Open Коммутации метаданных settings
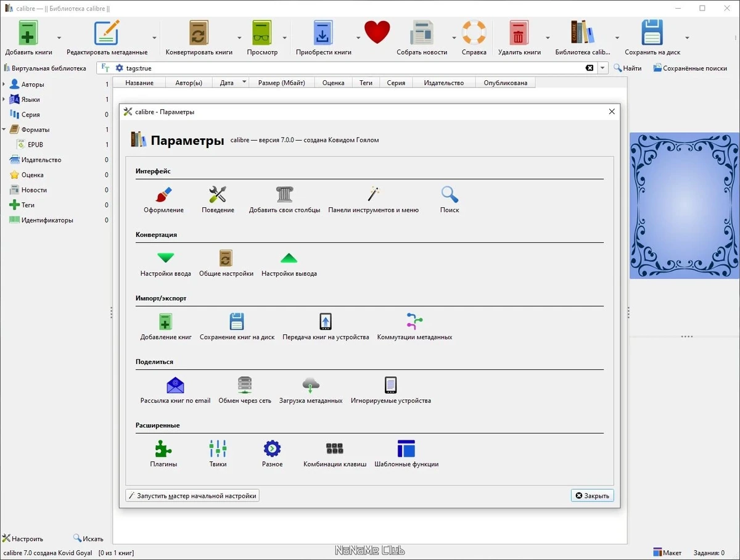Viewport: 740px width, 560px height. click(414, 327)
